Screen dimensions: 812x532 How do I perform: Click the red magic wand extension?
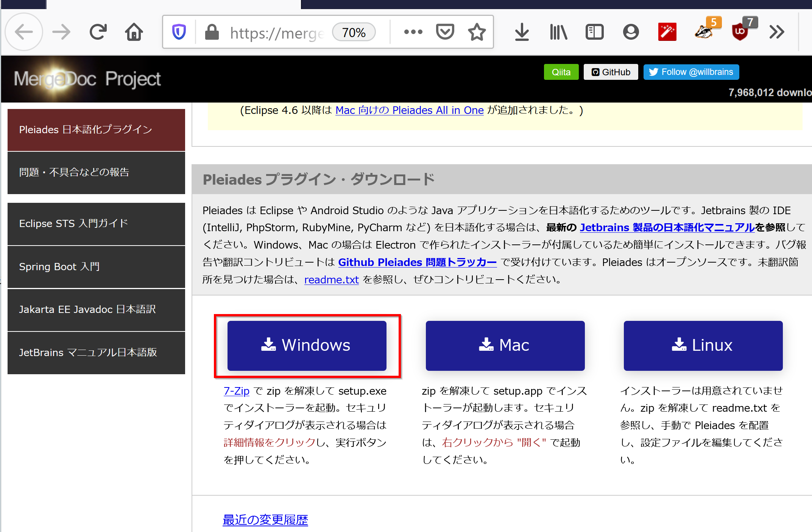point(667,32)
